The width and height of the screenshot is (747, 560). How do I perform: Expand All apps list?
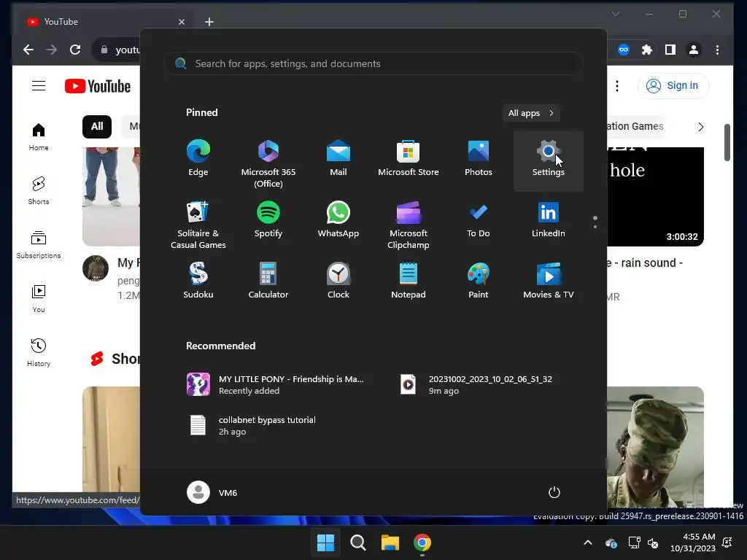531,113
